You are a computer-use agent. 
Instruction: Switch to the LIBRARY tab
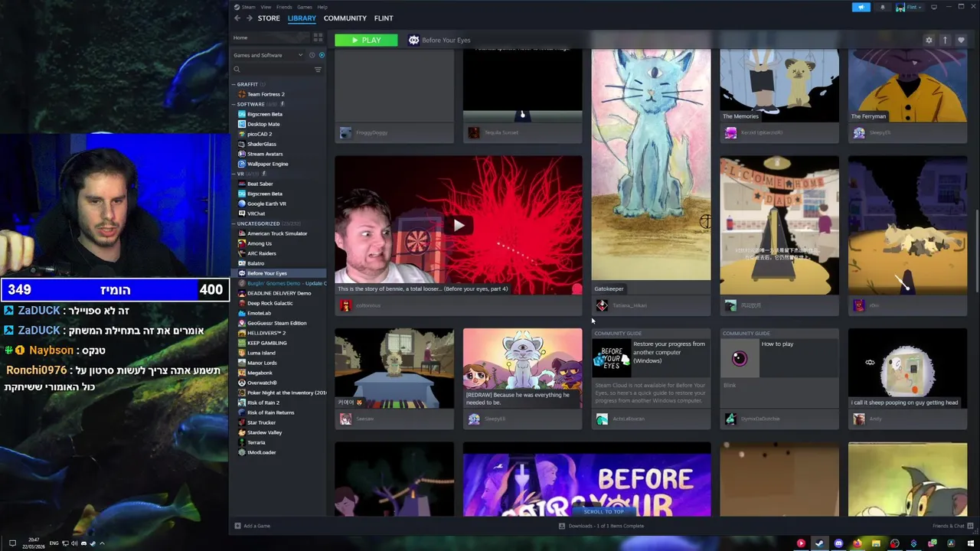tap(302, 18)
